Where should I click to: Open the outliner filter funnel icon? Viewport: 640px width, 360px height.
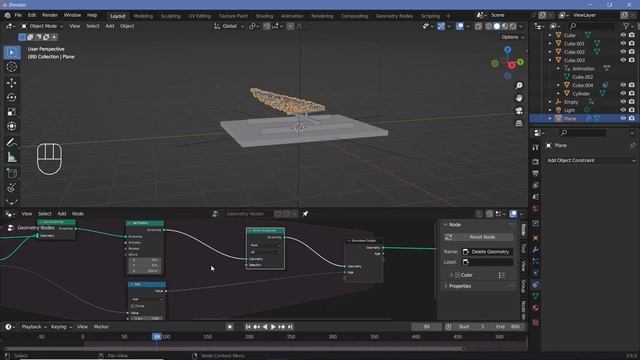626,26
